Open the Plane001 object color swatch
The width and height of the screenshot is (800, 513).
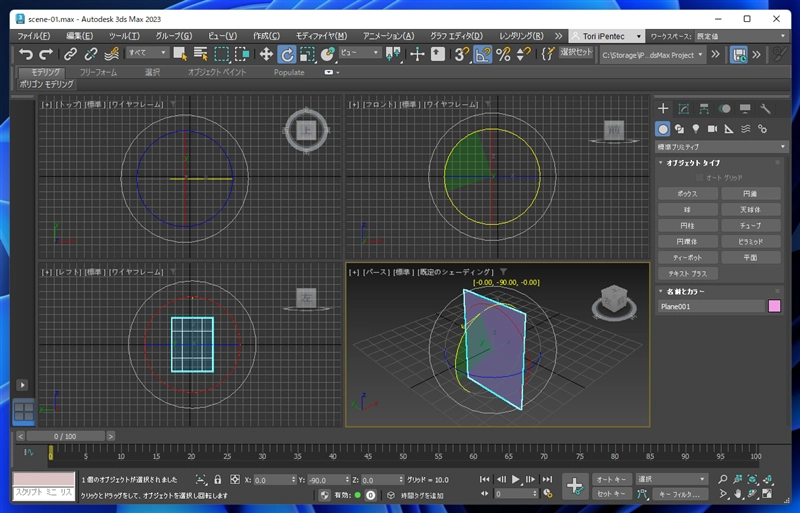coord(774,306)
